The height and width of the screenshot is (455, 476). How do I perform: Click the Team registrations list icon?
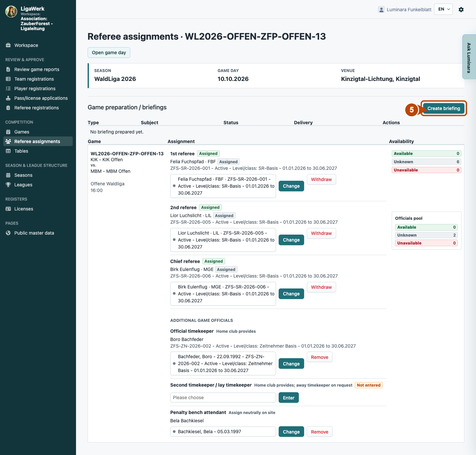pos(8,79)
